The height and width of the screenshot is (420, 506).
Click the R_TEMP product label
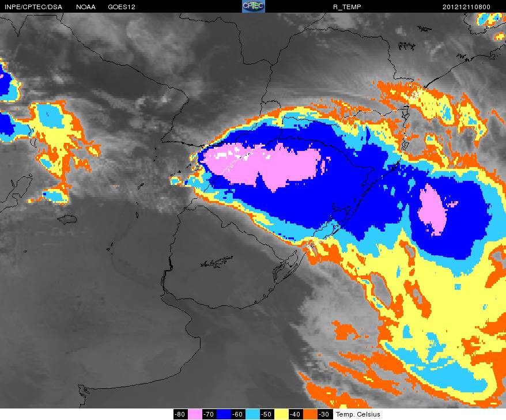click(x=347, y=7)
